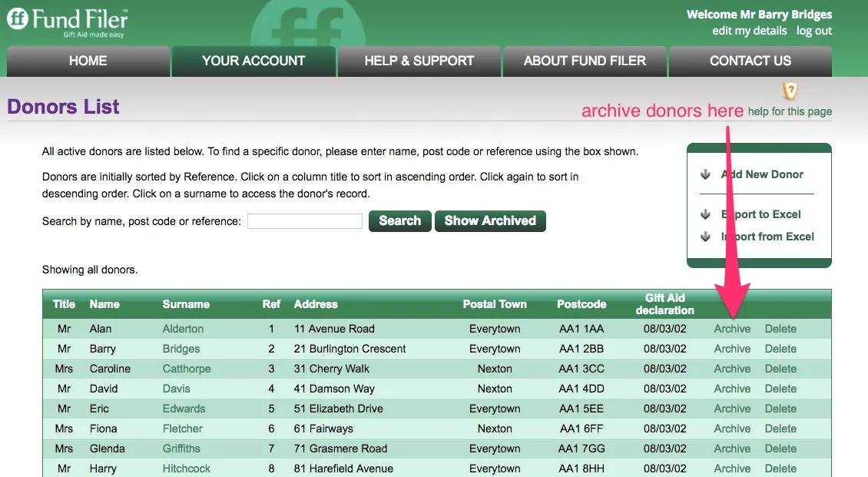Sort donors by Postcode column
This screenshot has width=868, height=477.
[581, 304]
